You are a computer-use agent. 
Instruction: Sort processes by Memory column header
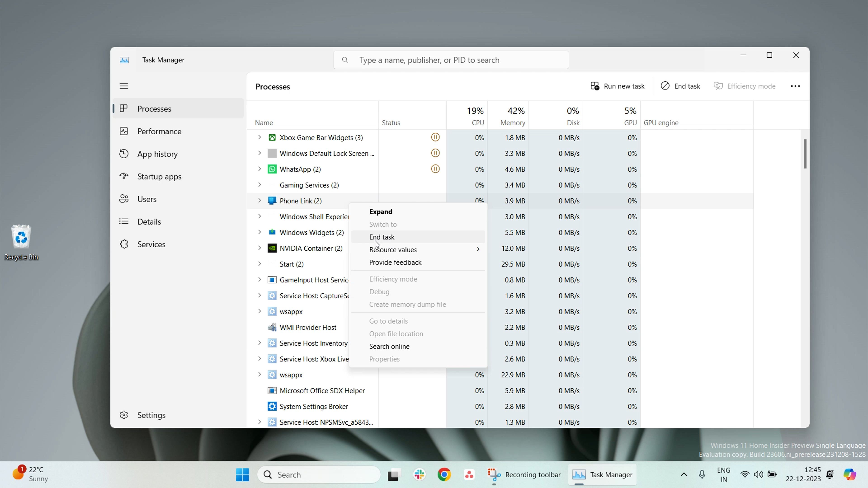click(x=512, y=123)
